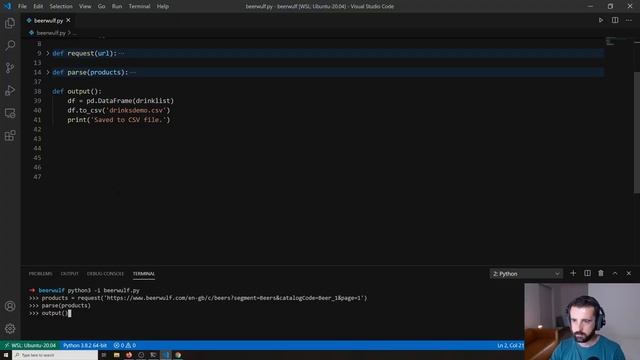Screen dimensions: 640x360
Task: Maximize the terminal panel size
Action: click(x=615, y=273)
